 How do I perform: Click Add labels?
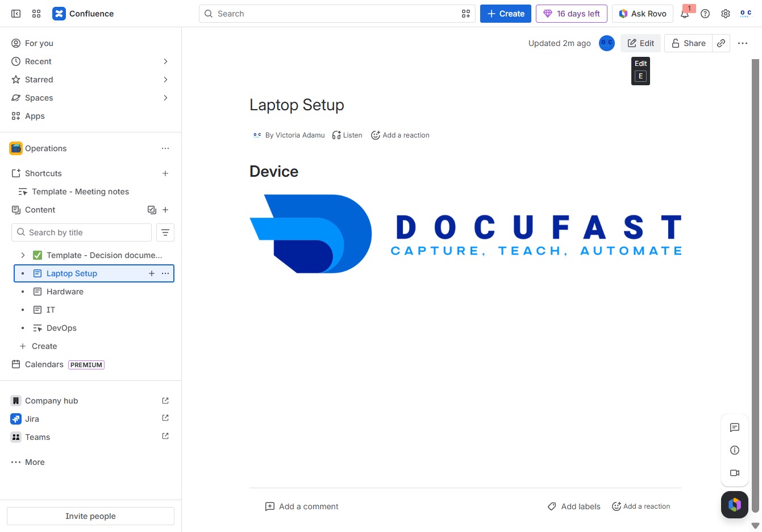574,506
